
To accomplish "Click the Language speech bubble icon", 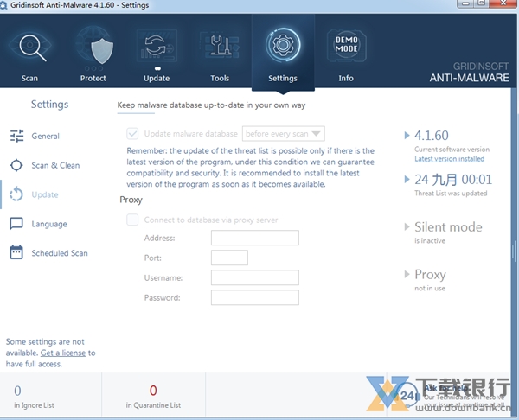I will tap(16, 224).
